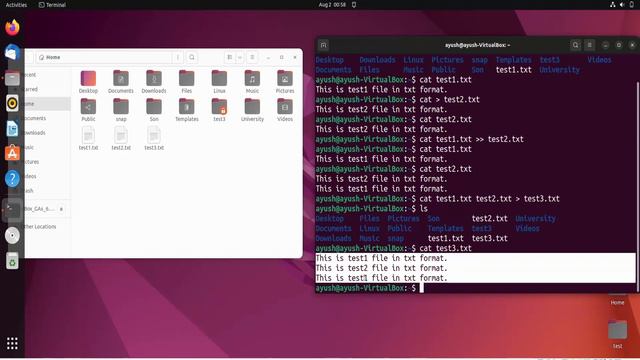
Task: Select Downloads in Files sidebar
Action: (47, 133)
